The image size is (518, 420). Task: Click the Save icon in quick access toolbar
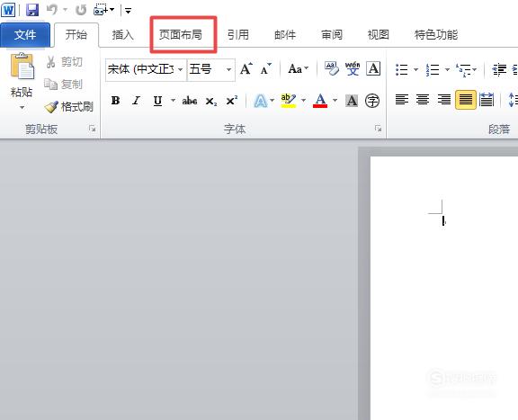(32, 10)
